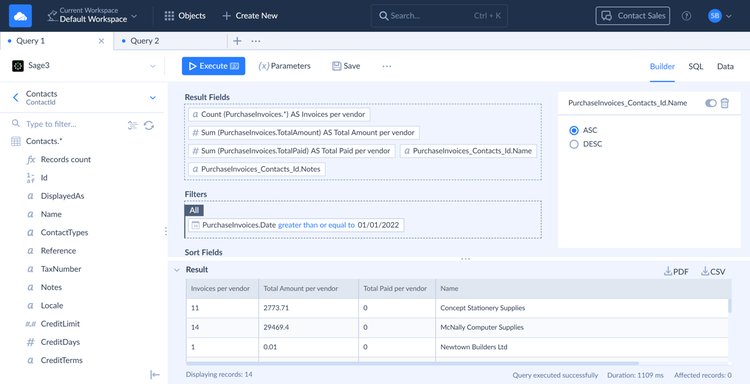
Task: Click the Execute button
Action: click(x=213, y=66)
